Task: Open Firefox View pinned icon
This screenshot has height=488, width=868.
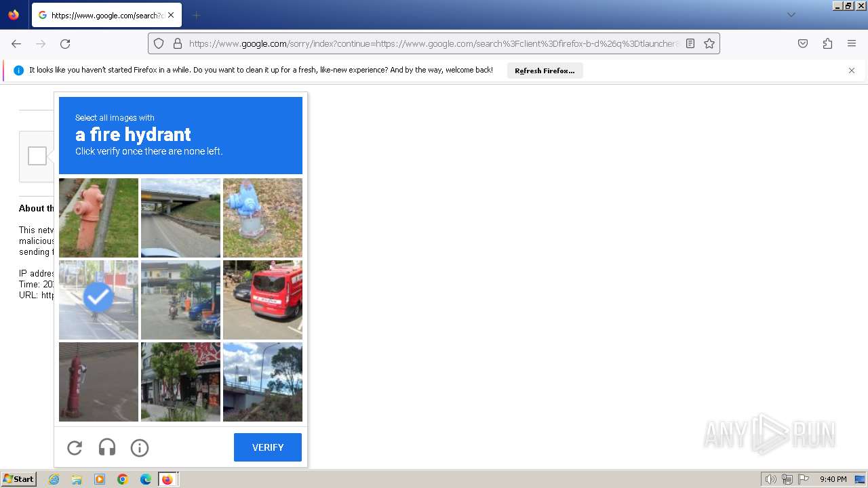Action: [x=14, y=15]
